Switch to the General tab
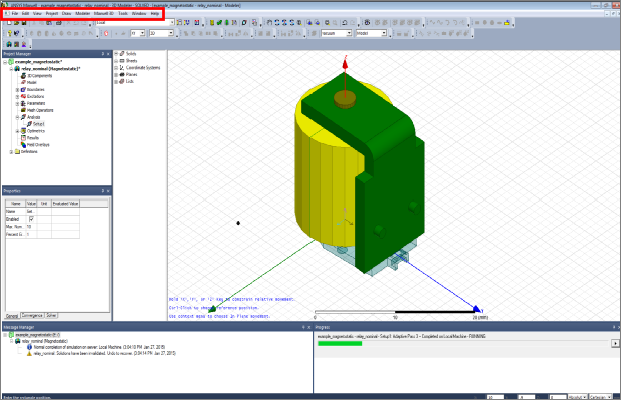This screenshot has width=622, height=401. point(12,316)
